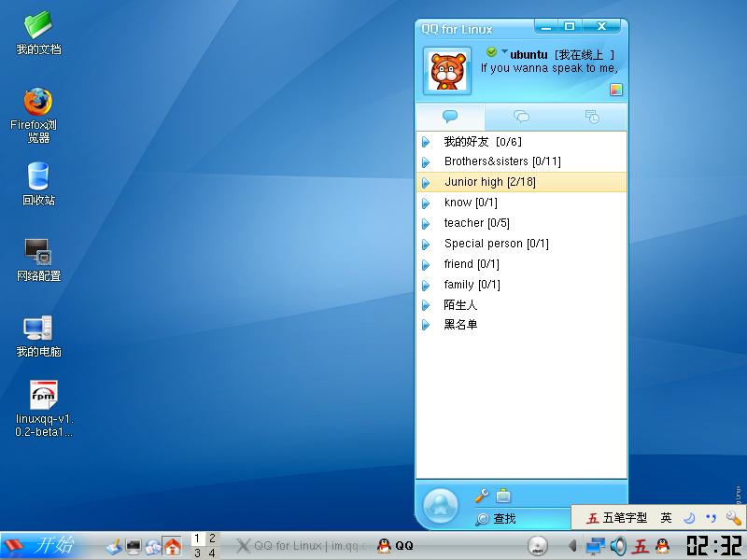Select the family [0/1] group label

[472, 285]
